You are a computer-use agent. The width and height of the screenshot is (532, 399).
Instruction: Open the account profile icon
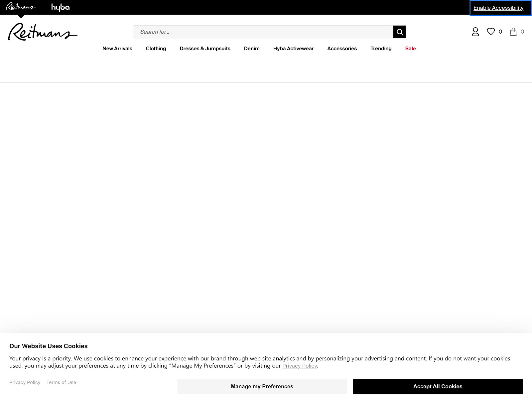coord(475,32)
